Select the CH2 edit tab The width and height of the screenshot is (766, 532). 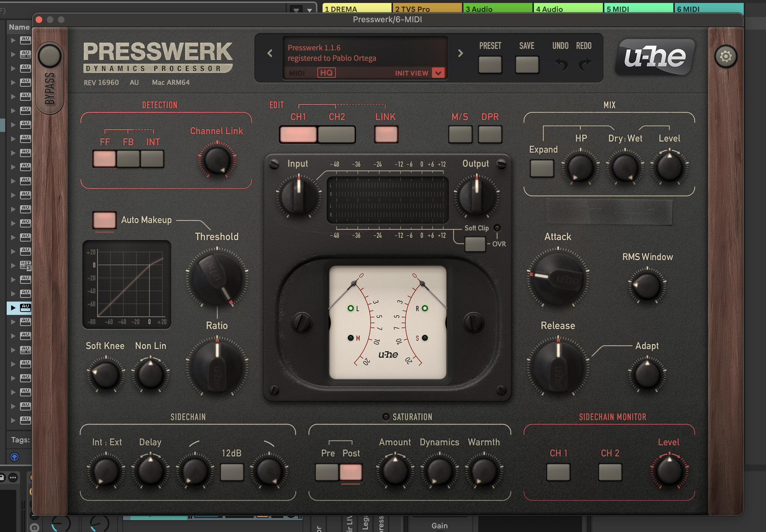click(x=337, y=134)
